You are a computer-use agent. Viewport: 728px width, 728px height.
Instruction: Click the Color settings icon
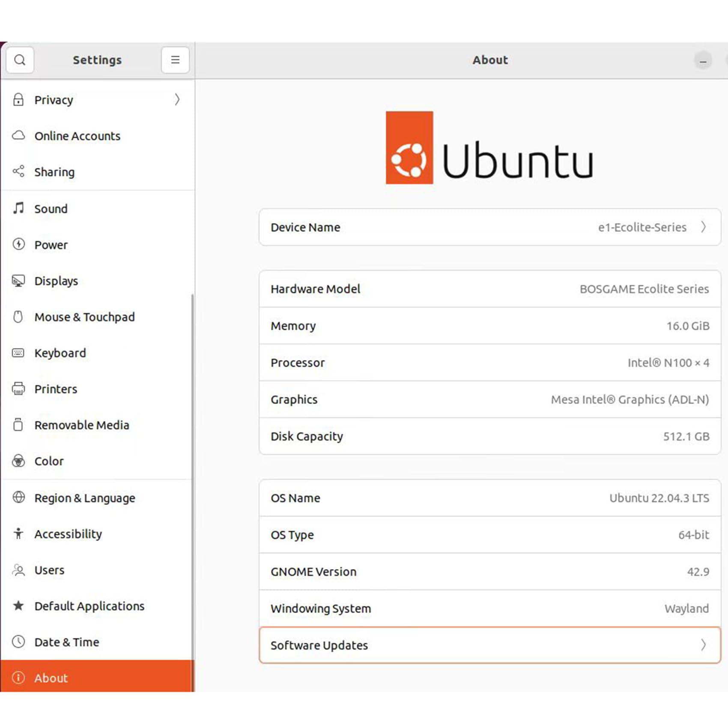click(18, 461)
